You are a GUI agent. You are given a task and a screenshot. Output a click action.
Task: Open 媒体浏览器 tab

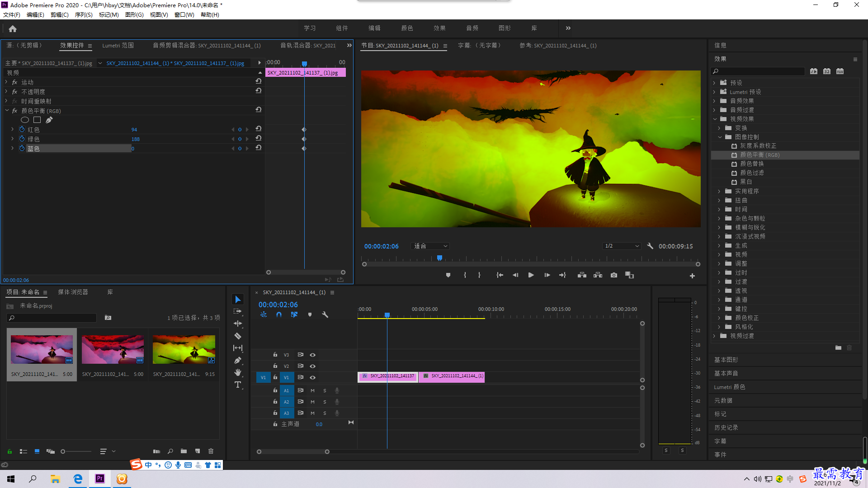(73, 292)
